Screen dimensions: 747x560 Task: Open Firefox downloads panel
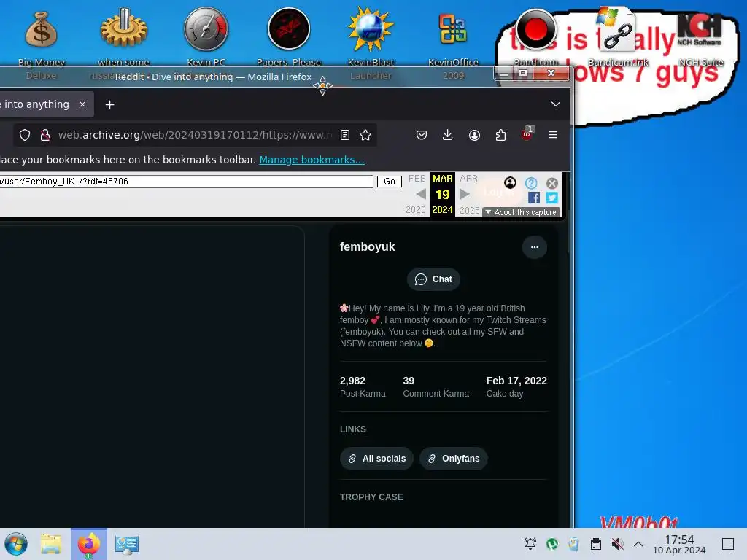coord(447,135)
